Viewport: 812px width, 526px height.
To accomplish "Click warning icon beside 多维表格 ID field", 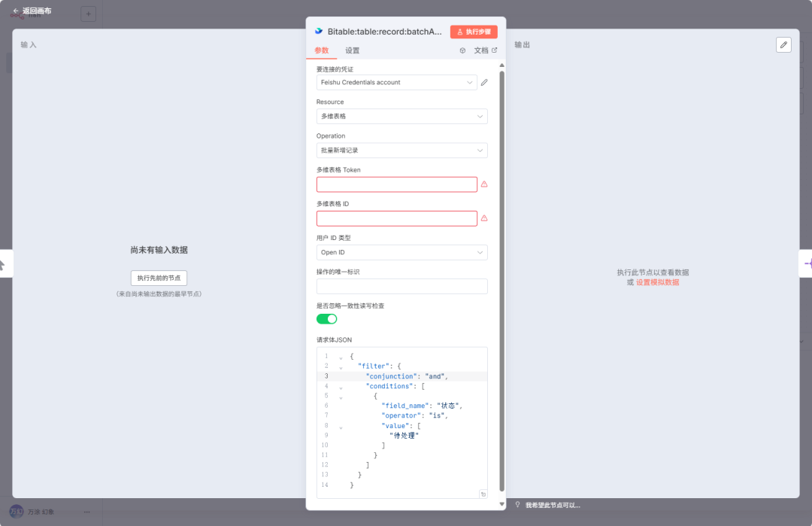I will (x=484, y=218).
